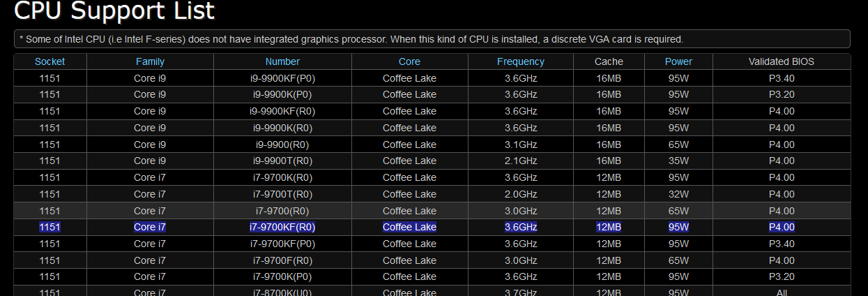Click 2.0GHz frequency of the i7-9700T(R0) row
The width and height of the screenshot is (868, 296).
[x=521, y=194]
